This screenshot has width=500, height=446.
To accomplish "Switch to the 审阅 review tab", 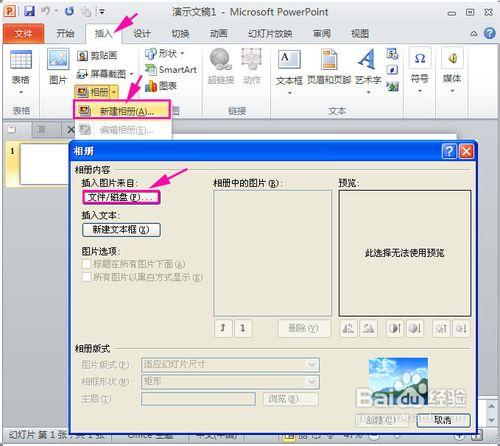I will 322,33.
